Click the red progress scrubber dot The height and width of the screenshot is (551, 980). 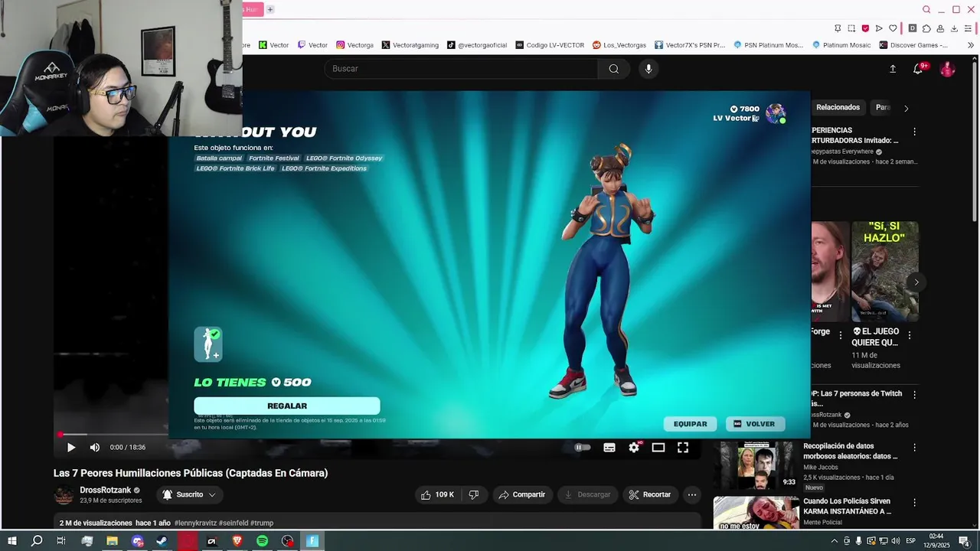tap(60, 435)
